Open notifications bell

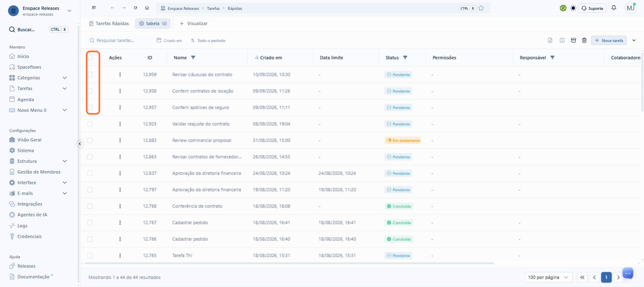[x=614, y=8]
